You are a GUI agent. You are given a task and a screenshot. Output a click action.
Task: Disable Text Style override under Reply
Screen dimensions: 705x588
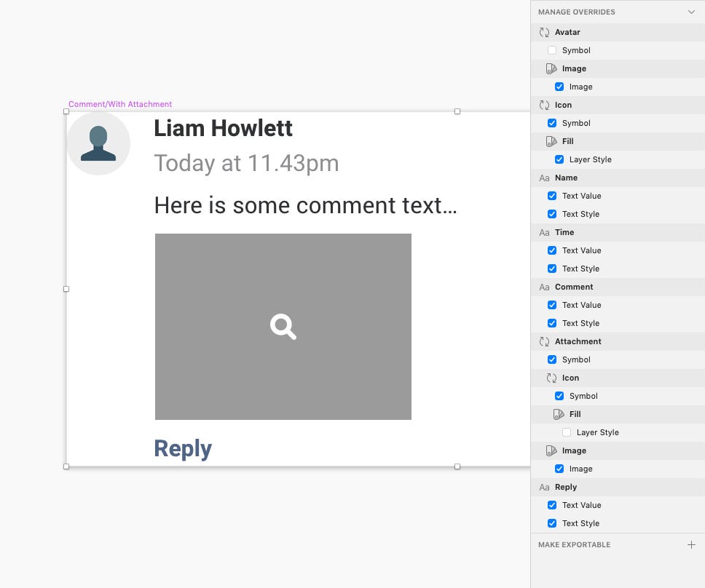tap(552, 523)
